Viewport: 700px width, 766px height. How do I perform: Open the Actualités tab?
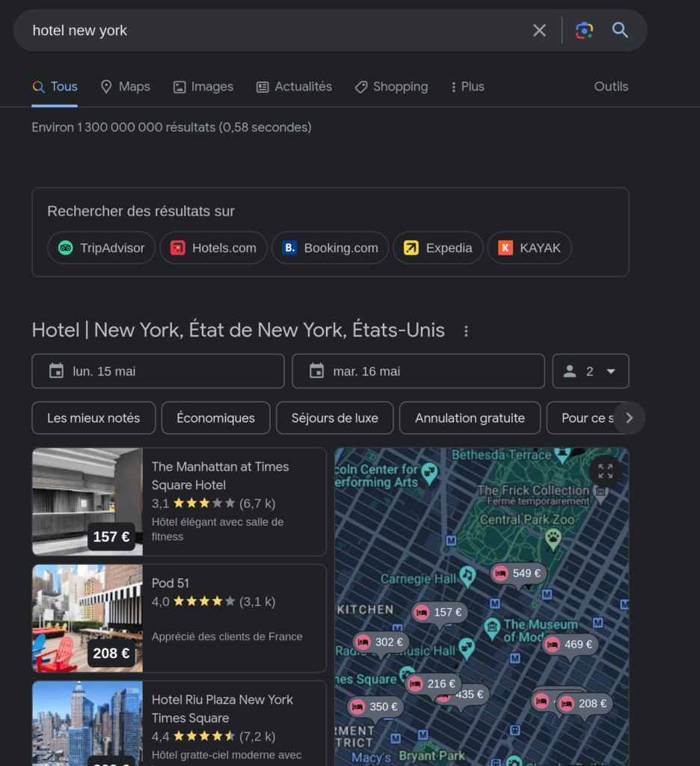pyautogui.click(x=294, y=87)
